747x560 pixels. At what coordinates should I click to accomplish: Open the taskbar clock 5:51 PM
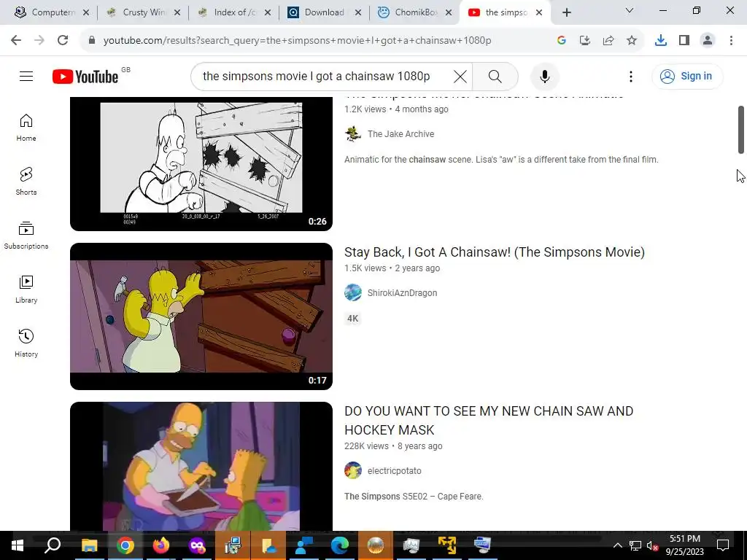(684, 545)
